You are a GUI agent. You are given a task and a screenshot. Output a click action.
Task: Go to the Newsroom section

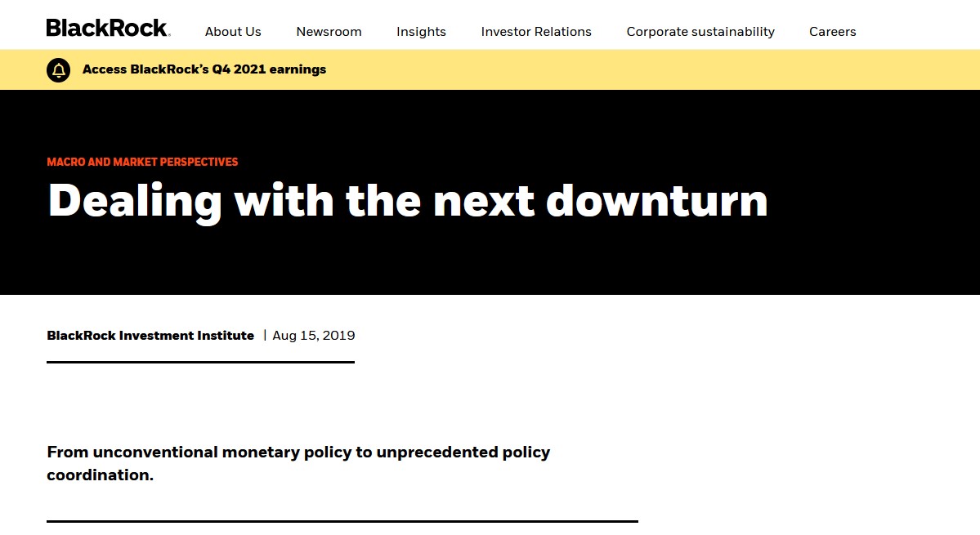329,32
